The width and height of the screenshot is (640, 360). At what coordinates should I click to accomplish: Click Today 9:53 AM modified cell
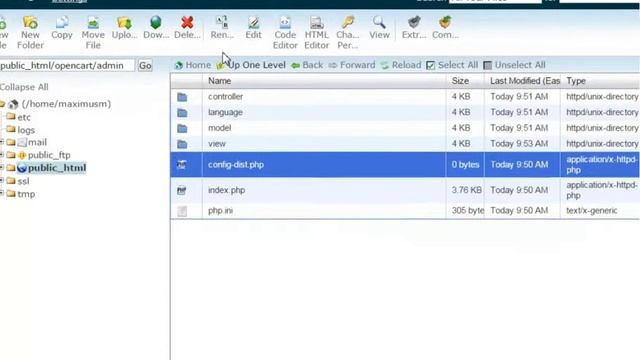[x=519, y=144]
